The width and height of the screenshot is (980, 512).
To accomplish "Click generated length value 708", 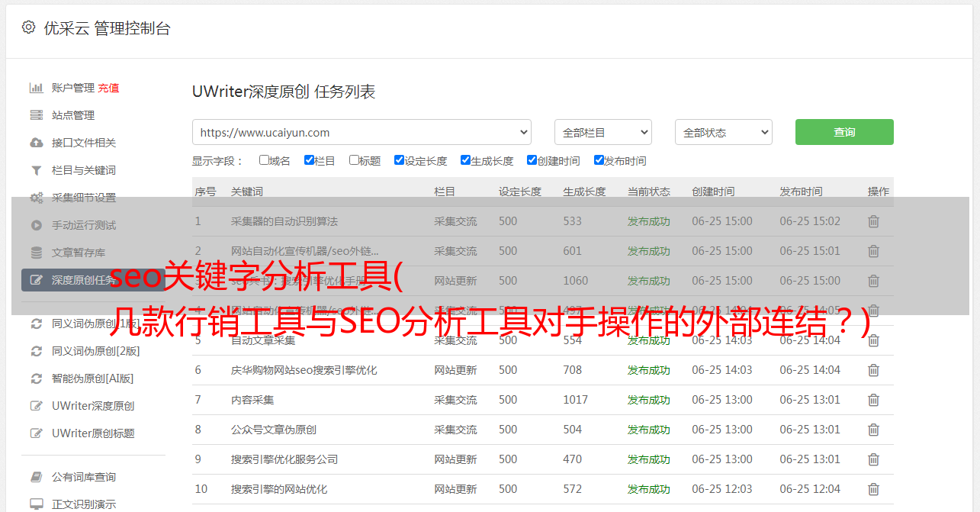I will (573, 370).
